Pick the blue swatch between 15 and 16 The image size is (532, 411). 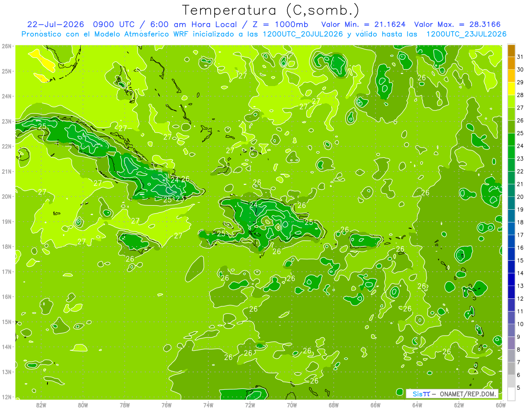[511, 254]
